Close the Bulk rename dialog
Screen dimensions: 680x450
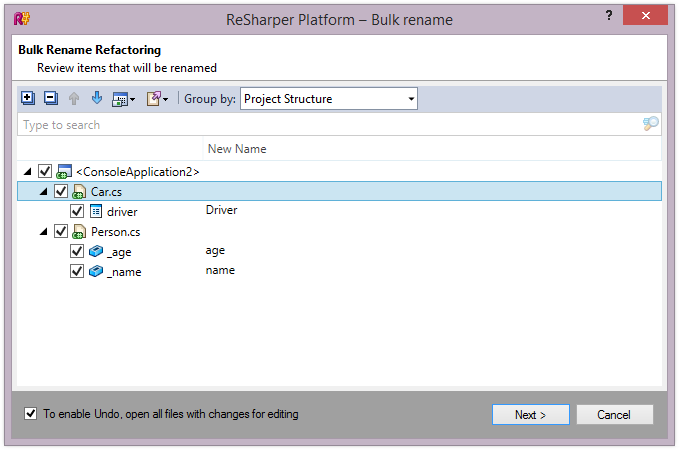645,16
